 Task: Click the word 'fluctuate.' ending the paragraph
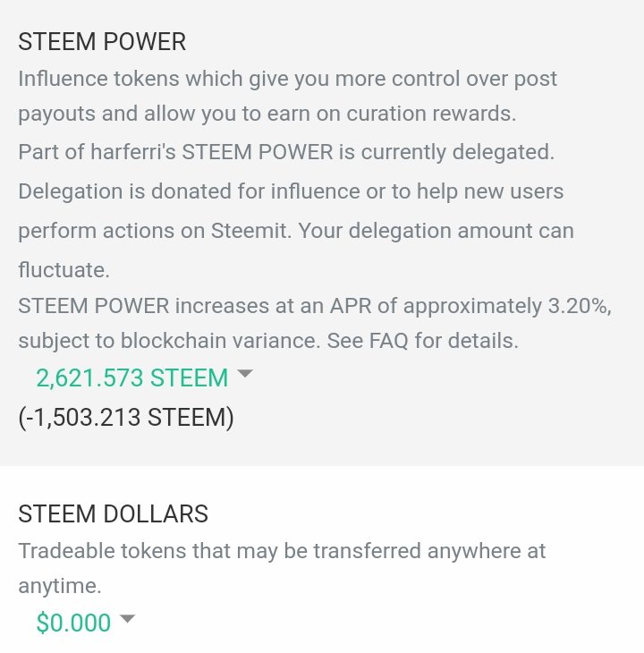pyautogui.click(x=64, y=270)
